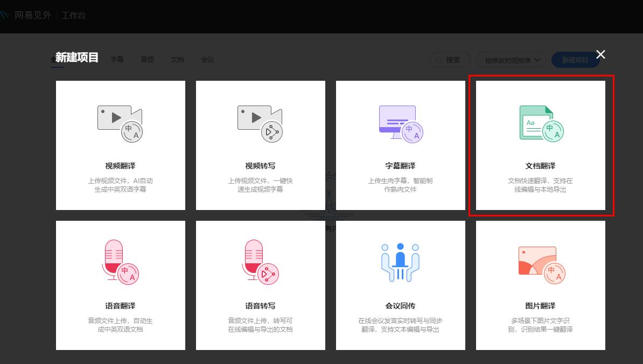The height and width of the screenshot is (364, 643).
Task: Click the 新建项目 create project button
Action: click(x=575, y=60)
